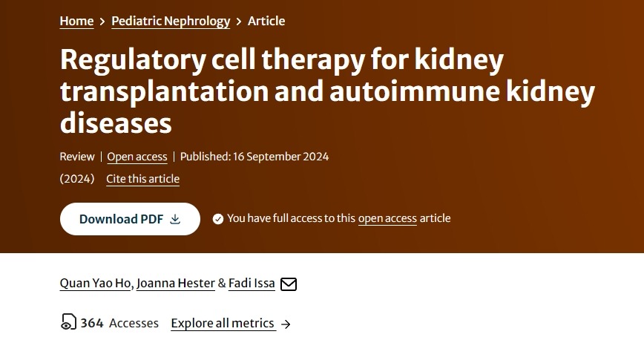Open the Pediatric Nephrology journal breadcrumb
Screen dimensions: 644x340
tap(171, 21)
